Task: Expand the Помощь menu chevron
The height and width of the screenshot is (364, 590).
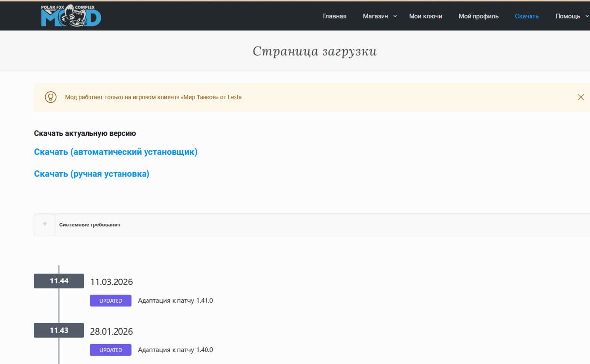Action: [x=587, y=16]
